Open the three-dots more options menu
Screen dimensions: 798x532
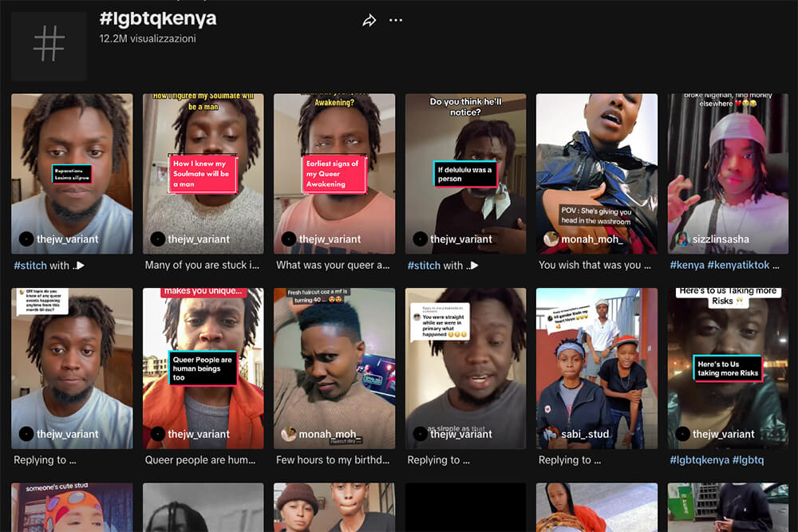pos(396,21)
